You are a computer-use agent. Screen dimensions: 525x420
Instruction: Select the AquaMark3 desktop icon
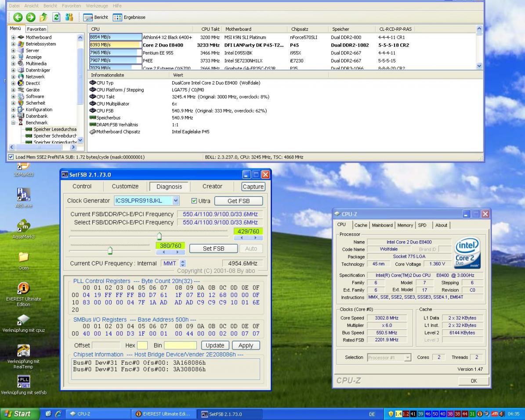23,229
